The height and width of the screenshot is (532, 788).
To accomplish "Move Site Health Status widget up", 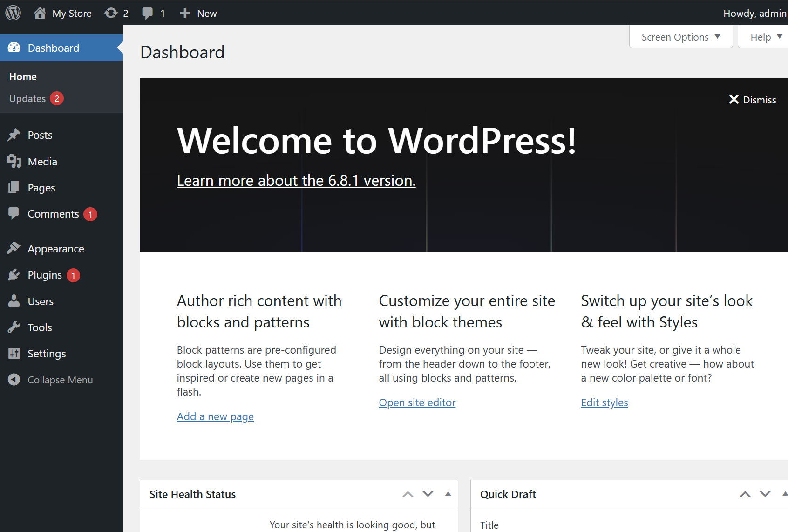I will 408,494.
